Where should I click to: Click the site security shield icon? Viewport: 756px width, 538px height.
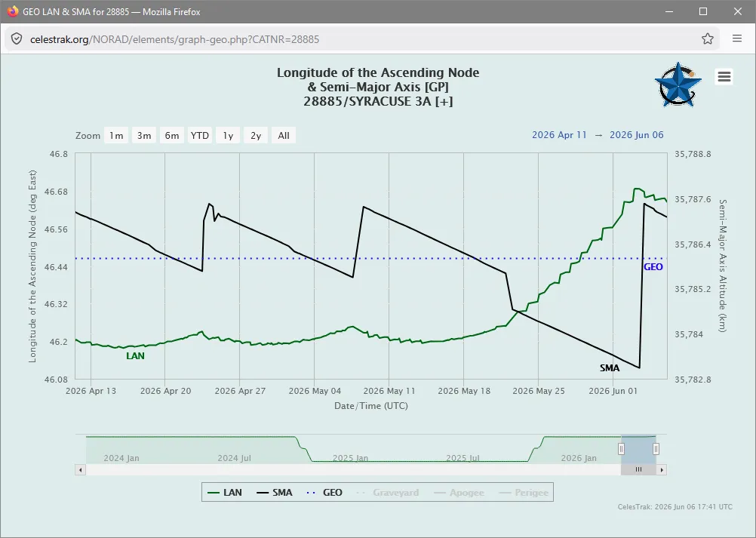(17, 39)
